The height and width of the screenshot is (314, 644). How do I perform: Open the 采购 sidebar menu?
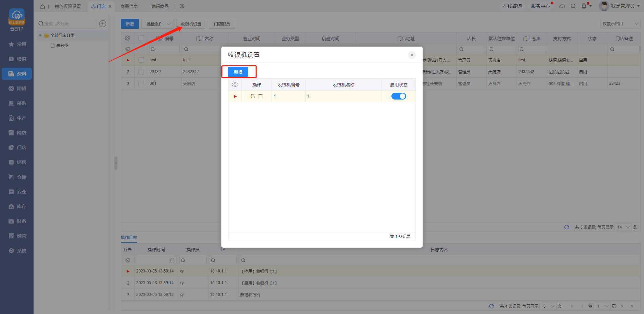(17, 103)
